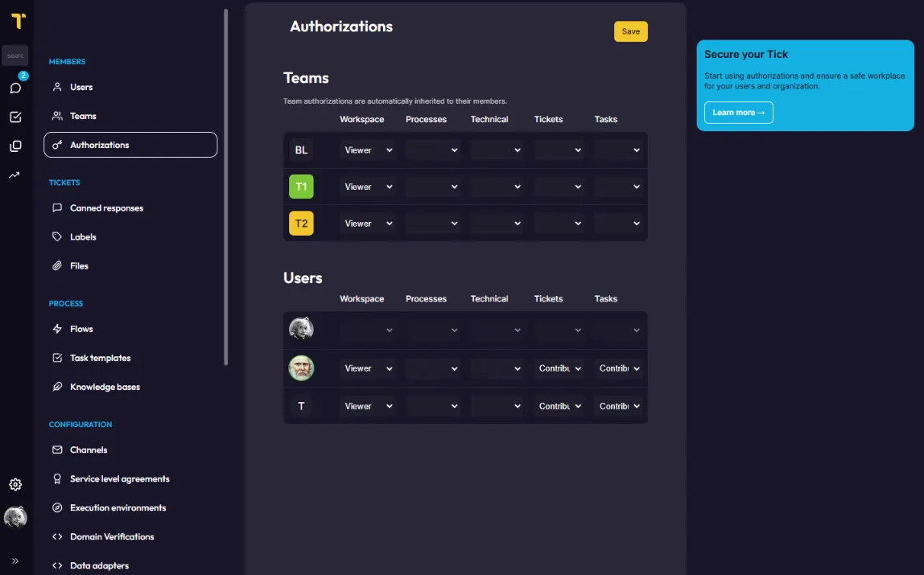Open T user's Tasks Contributor dropdown
This screenshot has height=575, width=924.
618,406
